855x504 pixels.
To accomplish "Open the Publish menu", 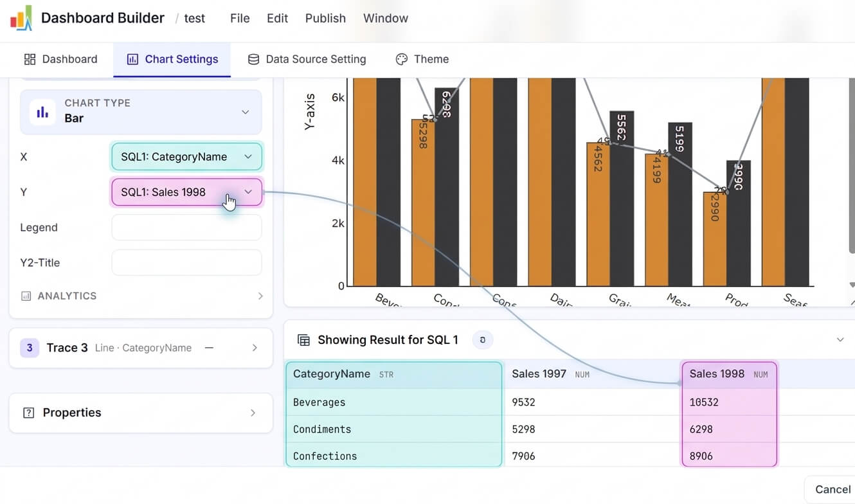I will click(x=325, y=18).
